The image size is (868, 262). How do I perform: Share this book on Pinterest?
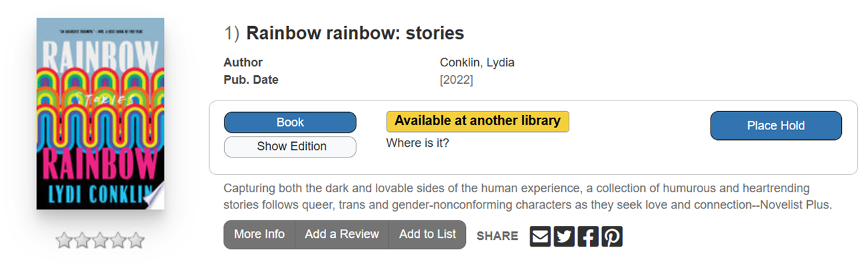[612, 236]
